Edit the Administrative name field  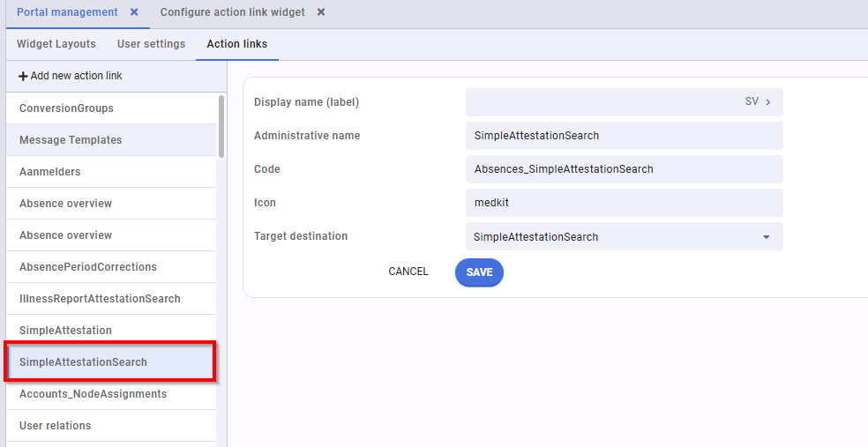(624, 136)
